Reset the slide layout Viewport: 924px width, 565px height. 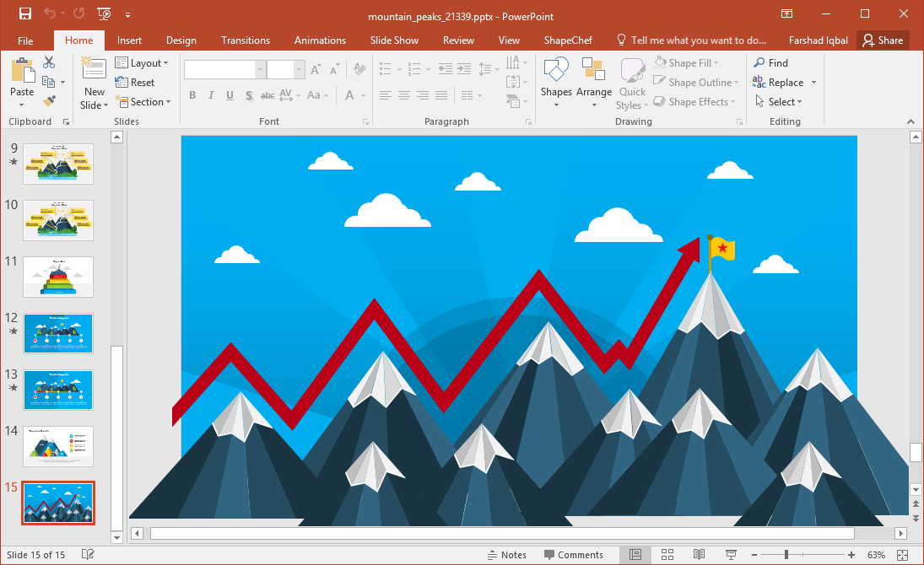point(135,83)
